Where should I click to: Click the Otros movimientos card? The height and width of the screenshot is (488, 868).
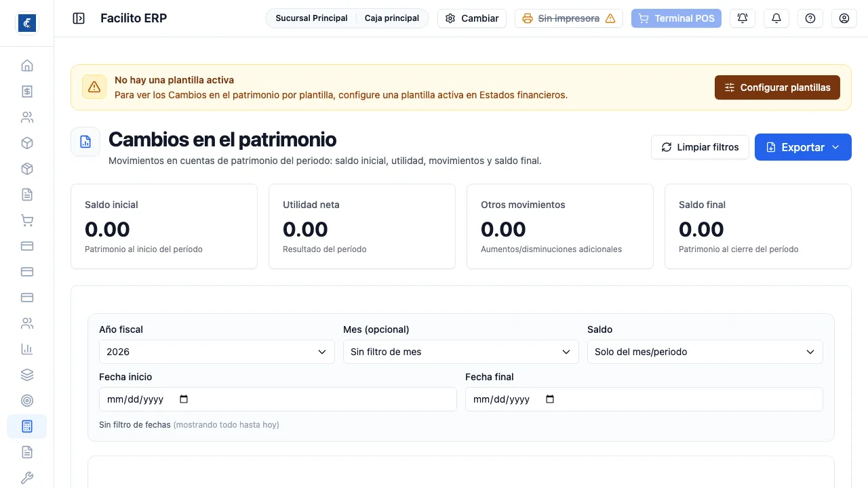(x=560, y=226)
